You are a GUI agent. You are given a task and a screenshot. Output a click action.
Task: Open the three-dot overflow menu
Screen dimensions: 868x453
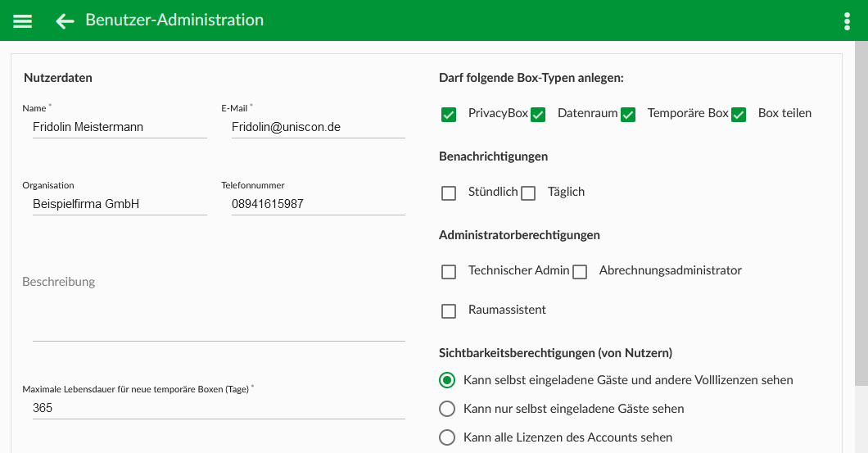(847, 21)
